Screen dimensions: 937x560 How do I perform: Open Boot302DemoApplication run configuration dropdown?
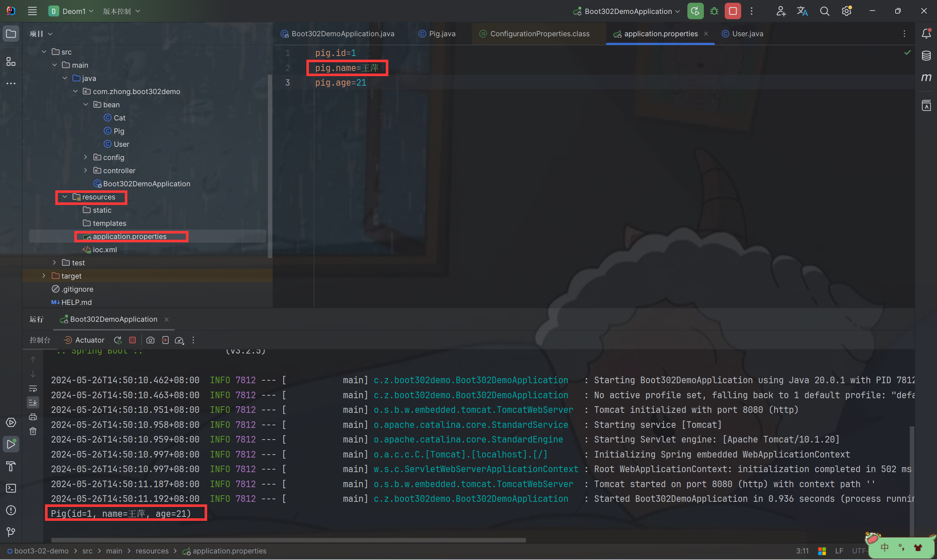(626, 11)
